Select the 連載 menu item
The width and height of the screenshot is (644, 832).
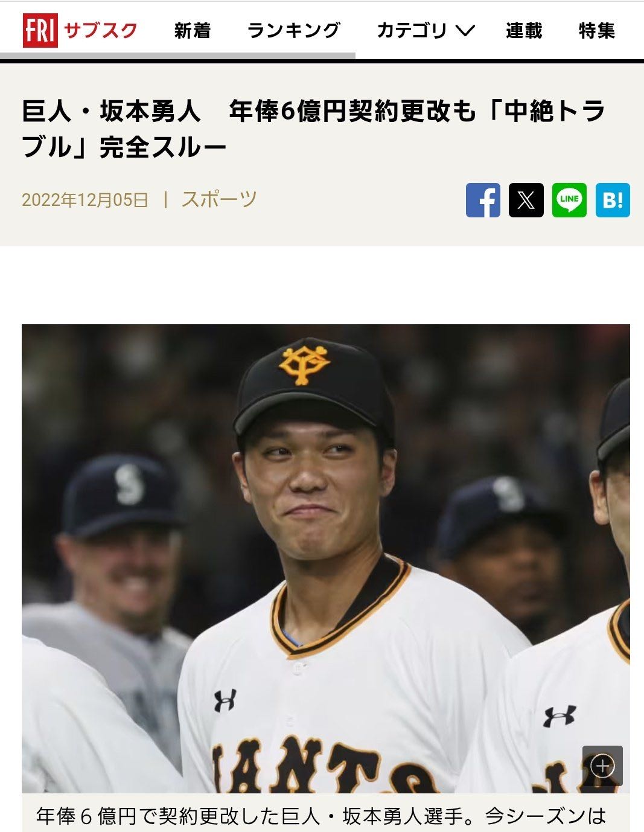click(524, 30)
